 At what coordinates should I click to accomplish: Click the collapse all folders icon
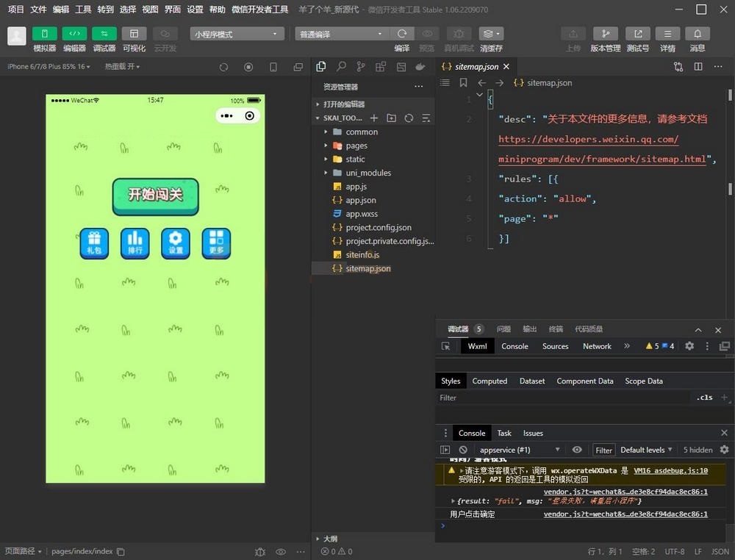click(426, 118)
